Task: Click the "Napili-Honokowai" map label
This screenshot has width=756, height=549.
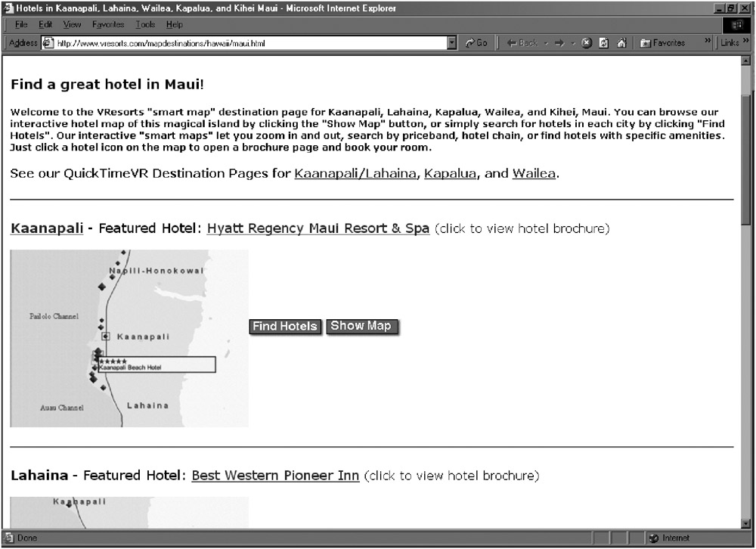Action: click(156, 271)
